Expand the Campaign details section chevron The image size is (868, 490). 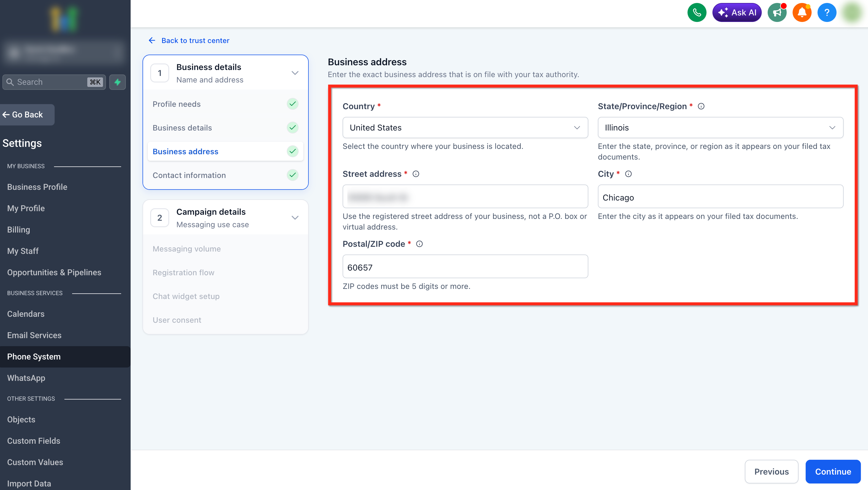295,218
